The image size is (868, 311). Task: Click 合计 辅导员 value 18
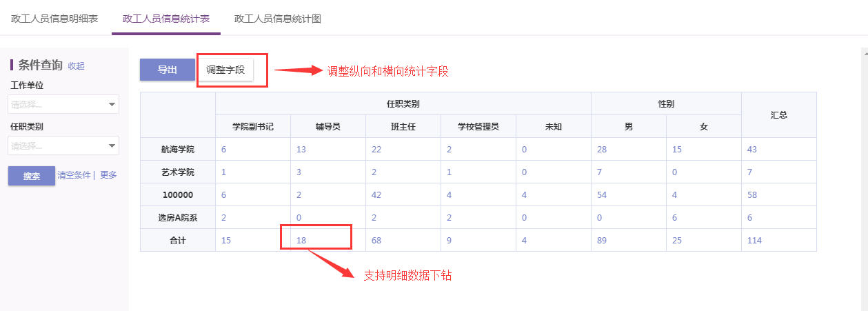[x=301, y=241]
